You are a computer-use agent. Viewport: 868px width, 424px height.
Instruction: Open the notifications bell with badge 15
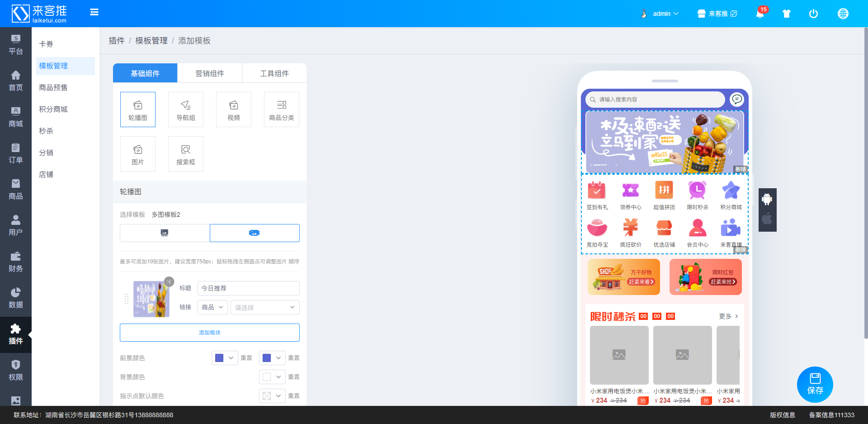(x=760, y=13)
